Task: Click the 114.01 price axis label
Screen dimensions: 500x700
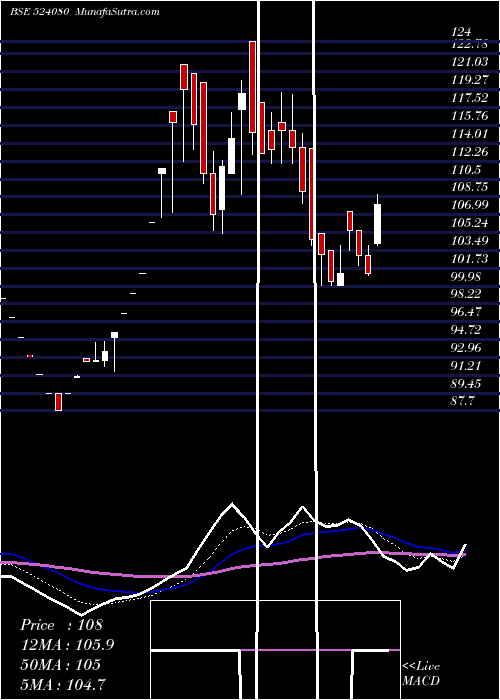Action: point(470,133)
